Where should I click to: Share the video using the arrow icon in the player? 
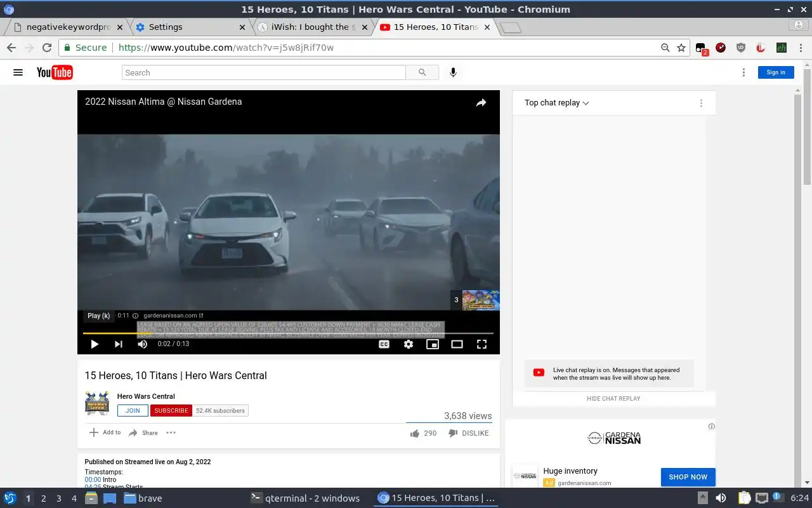pos(481,103)
